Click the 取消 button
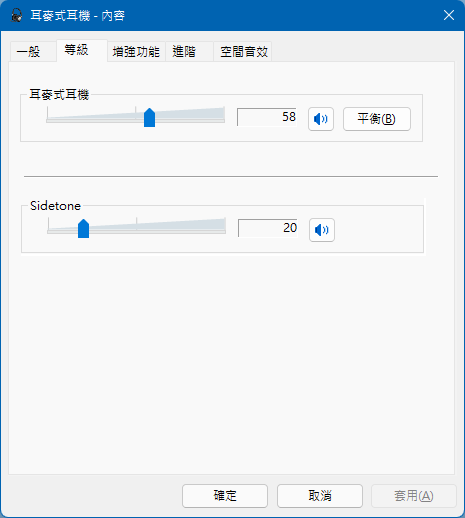 (x=320, y=496)
